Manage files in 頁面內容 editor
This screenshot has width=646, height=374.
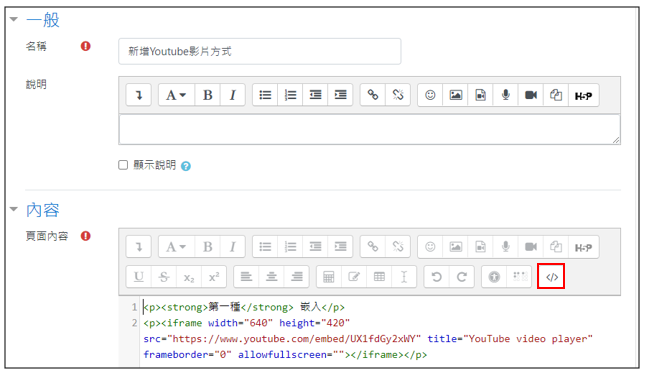click(556, 247)
